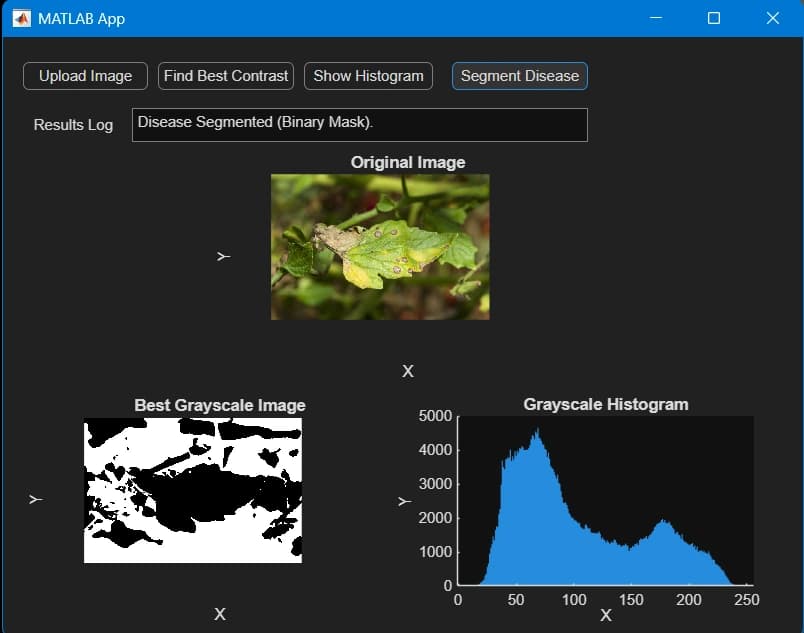804x633 pixels.
Task: Click the Results Log label
Action: click(x=73, y=125)
